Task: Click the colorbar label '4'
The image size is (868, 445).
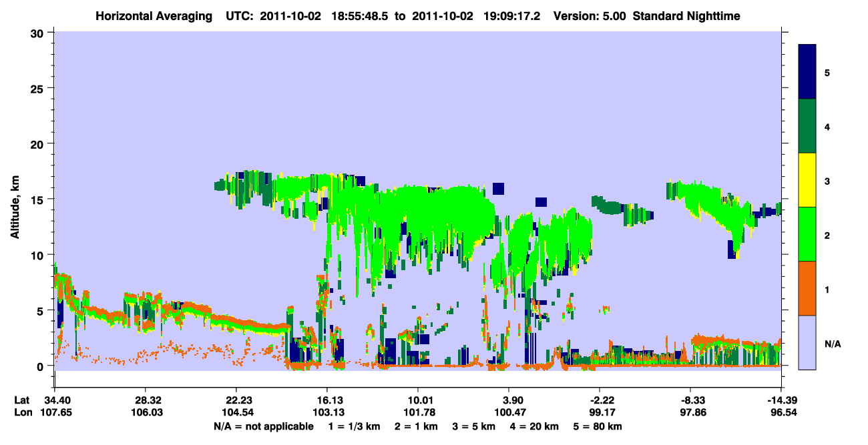Action: tap(827, 126)
